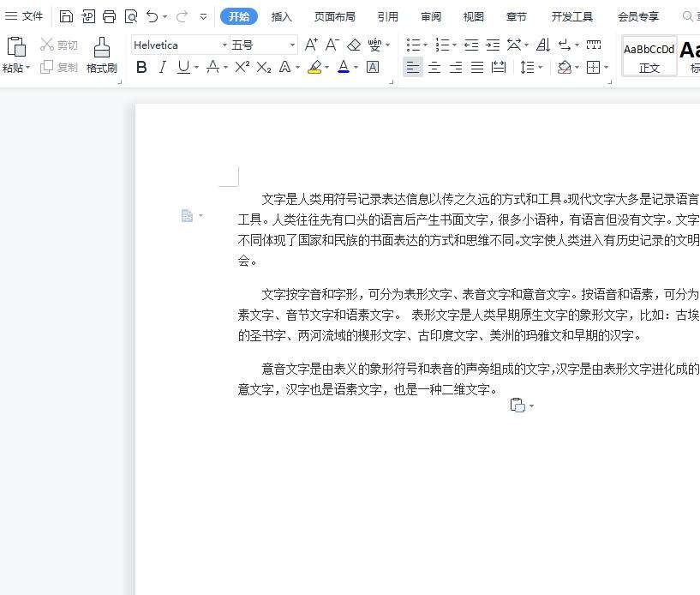Switch to the 视图 View tab
The image size is (700, 595).
point(474,16)
